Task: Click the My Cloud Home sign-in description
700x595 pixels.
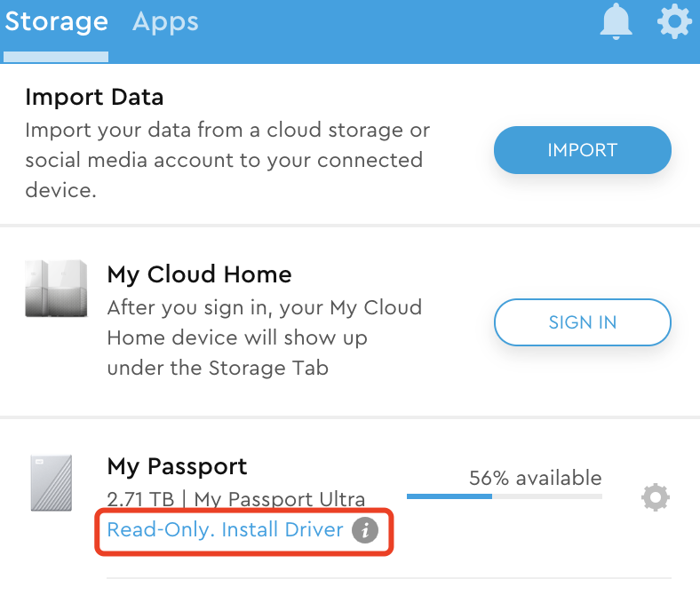Action: pyautogui.click(x=264, y=337)
